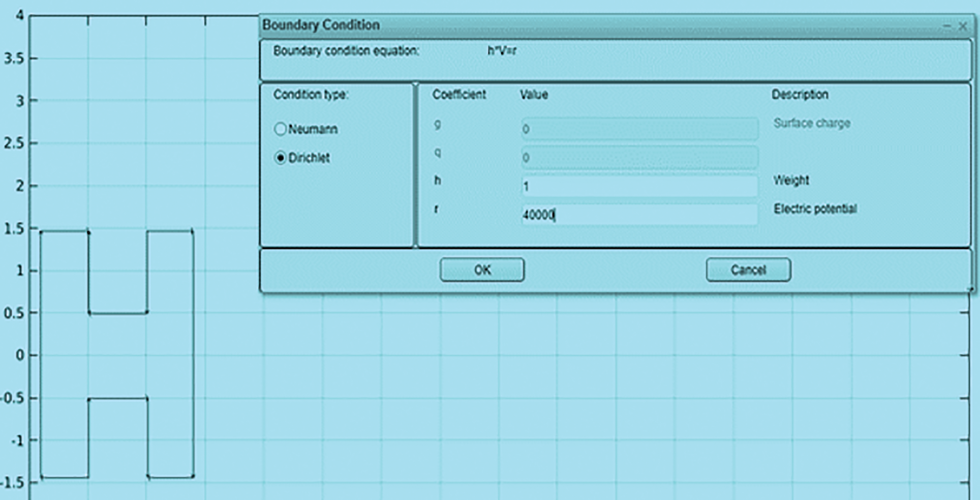Viewport: 980px width, 500px height.
Task: Click the Boundary Condition title bar
Action: tap(559, 25)
